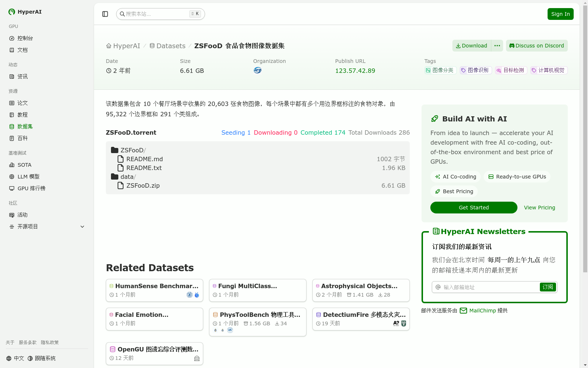This screenshot has width=588, height=368.
Task: Click the globe language icon
Action: click(x=9, y=358)
